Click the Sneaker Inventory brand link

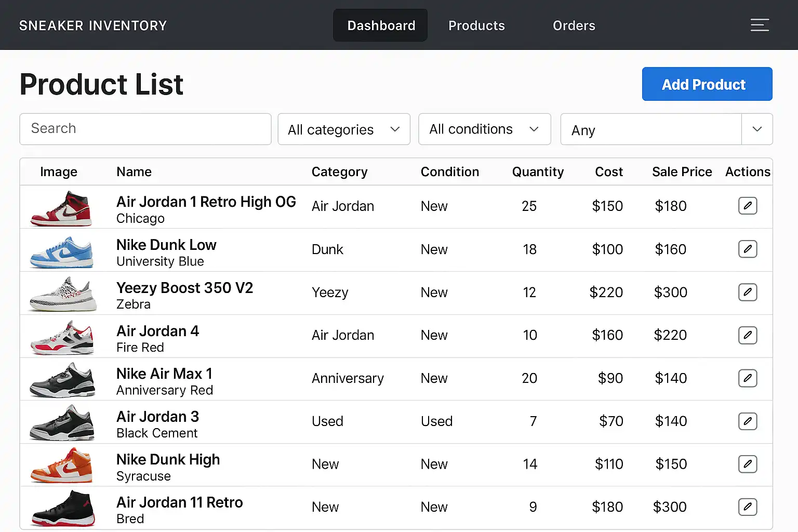[x=93, y=25]
